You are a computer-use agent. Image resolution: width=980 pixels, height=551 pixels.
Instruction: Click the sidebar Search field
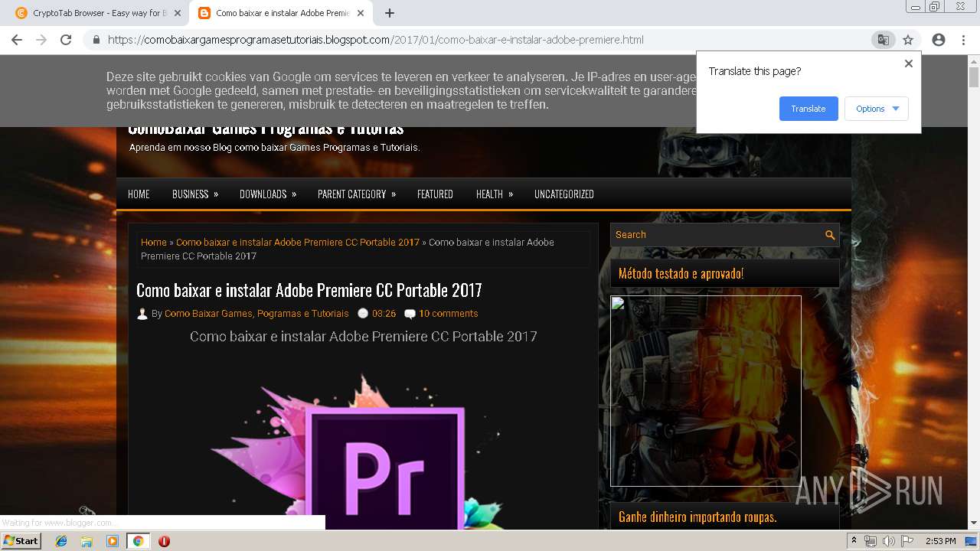tap(717, 235)
